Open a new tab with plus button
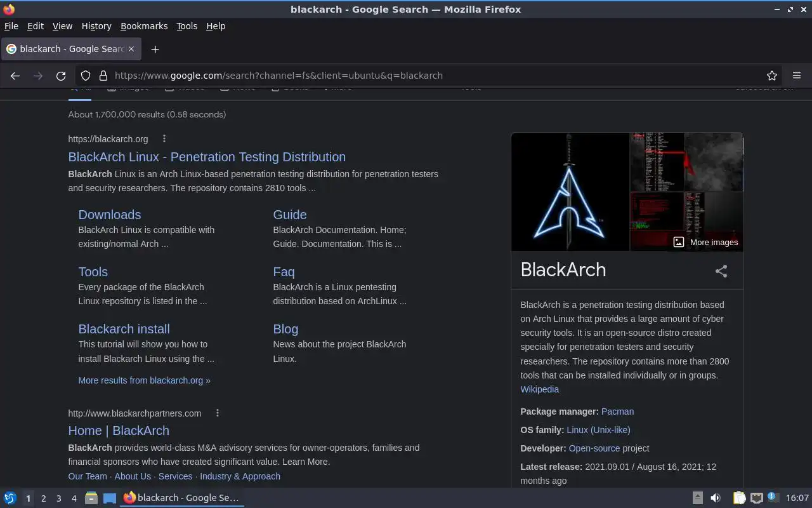812x508 pixels. click(155, 49)
